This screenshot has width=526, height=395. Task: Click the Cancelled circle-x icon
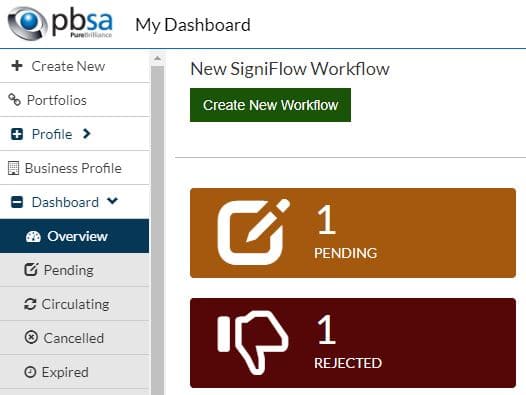tap(31, 337)
